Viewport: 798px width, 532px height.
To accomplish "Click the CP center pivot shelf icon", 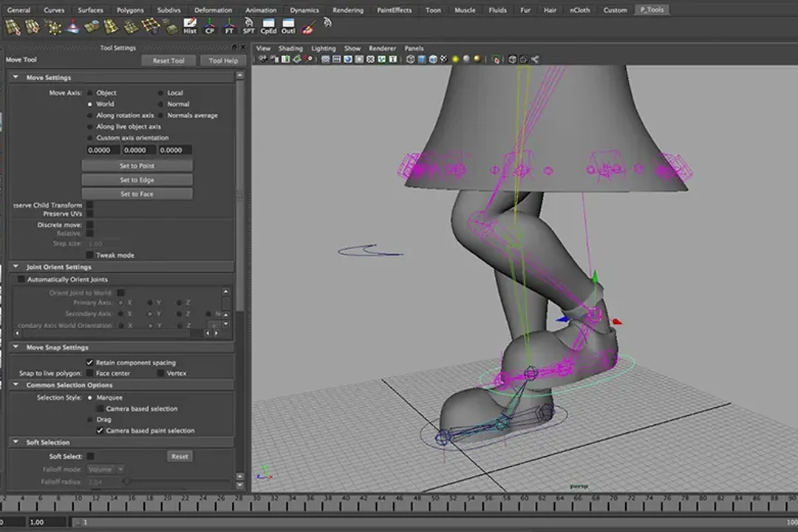I will [209, 26].
